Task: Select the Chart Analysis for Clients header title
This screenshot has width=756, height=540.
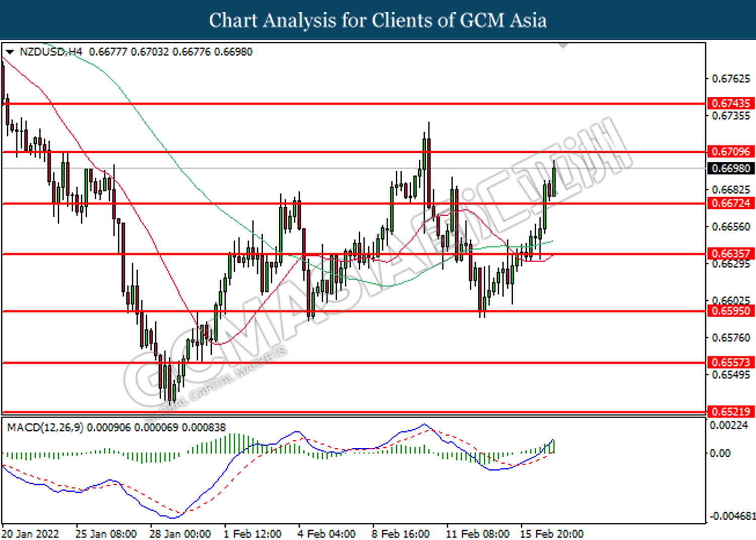Action: 378,20
